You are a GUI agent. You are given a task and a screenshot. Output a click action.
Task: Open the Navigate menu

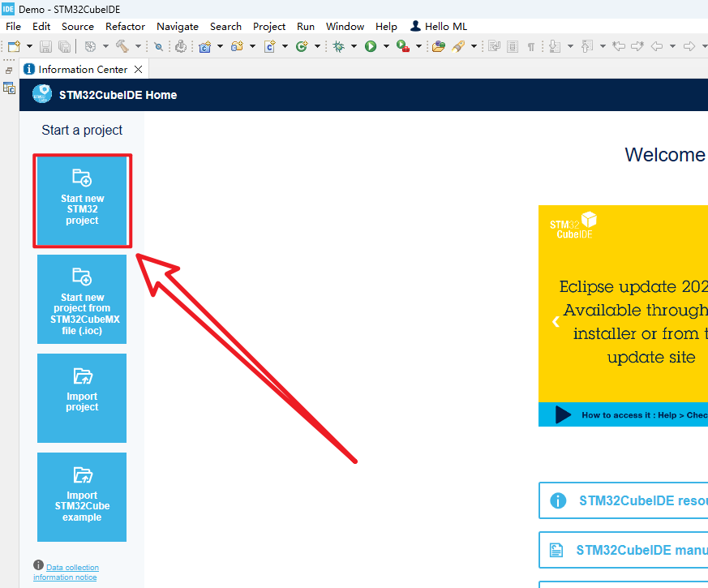click(x=178, y=27)
